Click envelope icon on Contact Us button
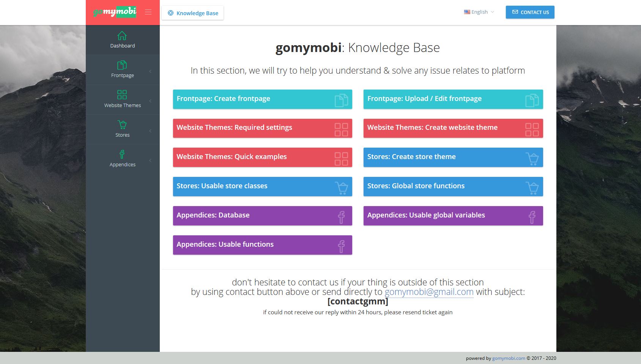 515,12
